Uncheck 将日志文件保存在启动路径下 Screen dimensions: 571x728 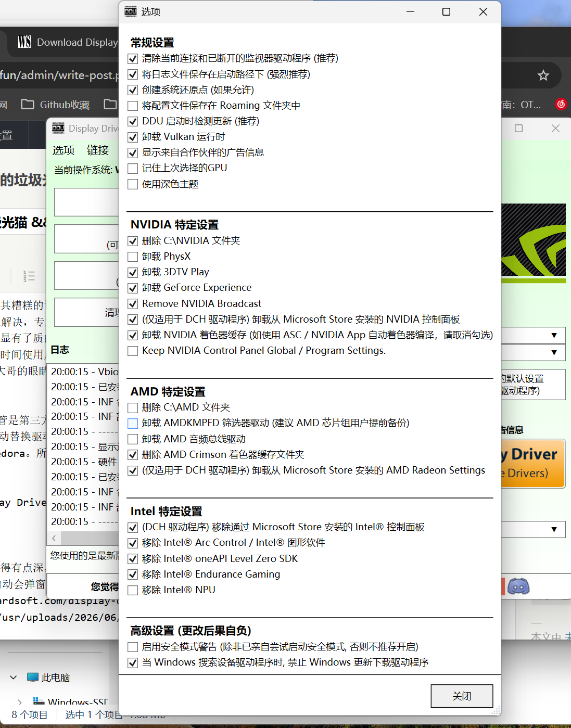point(133,74)
